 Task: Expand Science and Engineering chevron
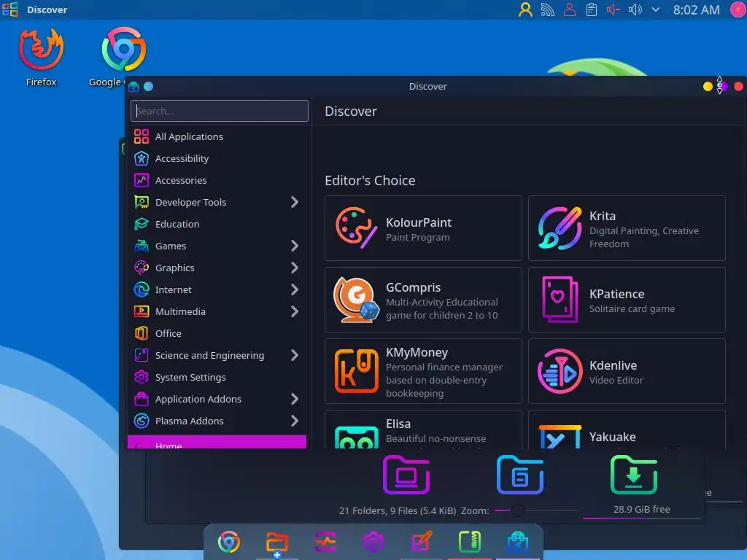click(x=295, y=355)
